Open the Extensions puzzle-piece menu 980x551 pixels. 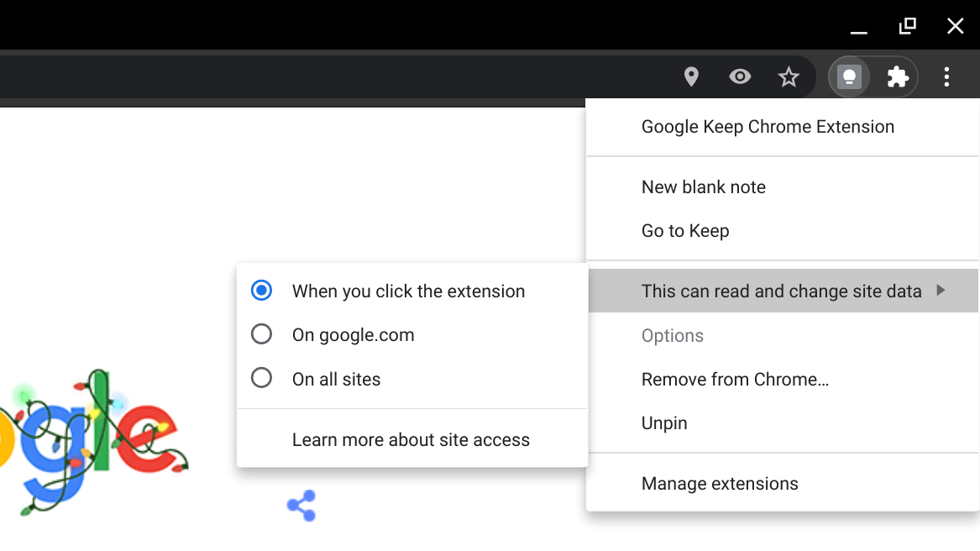tap(899, 77)
